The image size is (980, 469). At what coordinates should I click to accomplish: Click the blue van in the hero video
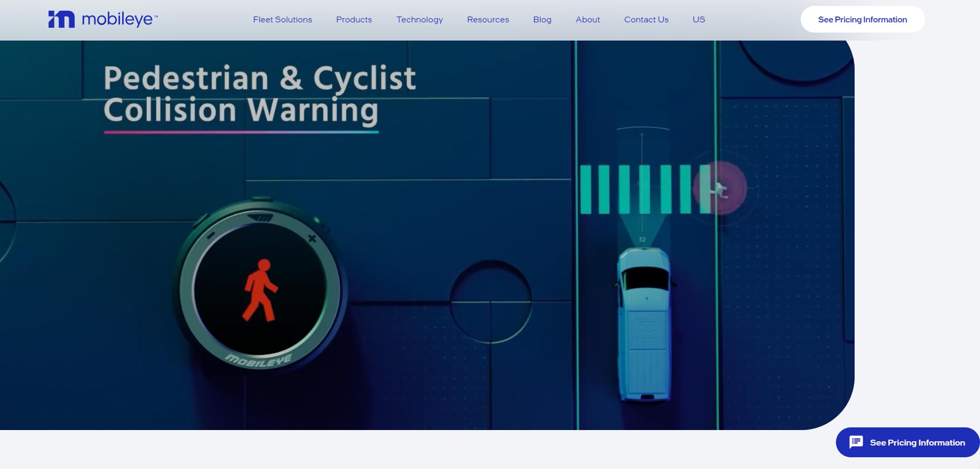644,323
